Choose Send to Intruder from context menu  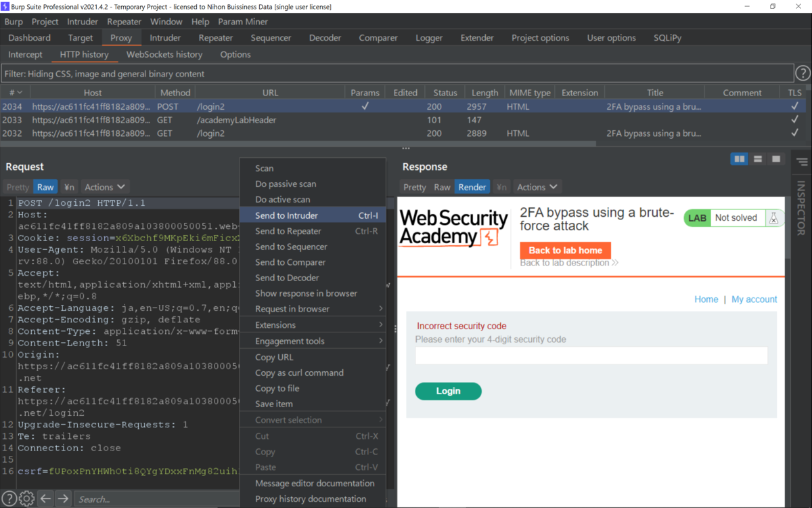point(313,215)
